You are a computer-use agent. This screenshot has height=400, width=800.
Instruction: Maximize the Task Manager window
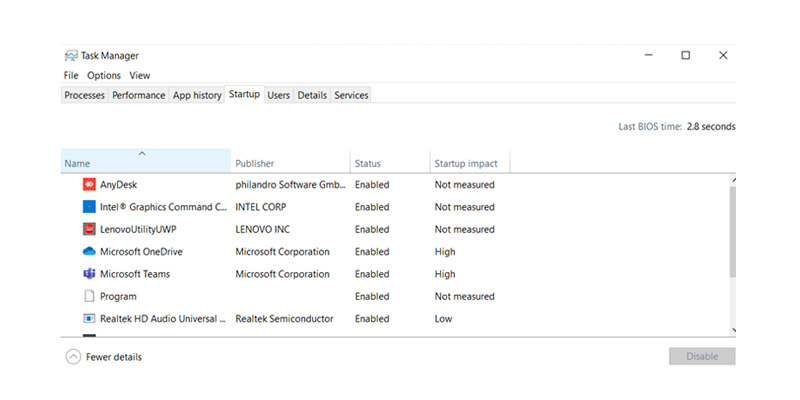pyautogui.click(x=686, y=55)
